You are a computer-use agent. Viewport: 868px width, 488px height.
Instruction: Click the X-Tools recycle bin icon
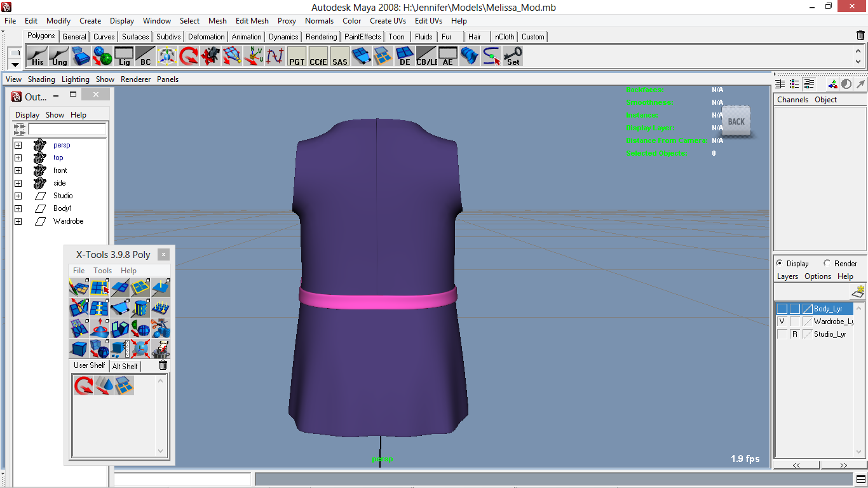(160, 349)
